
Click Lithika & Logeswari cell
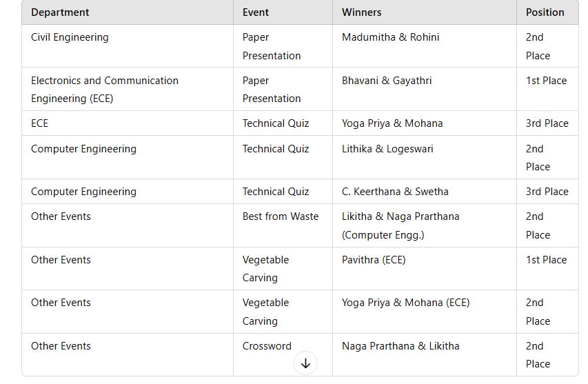pyautogui.click(x=424, y=157)
